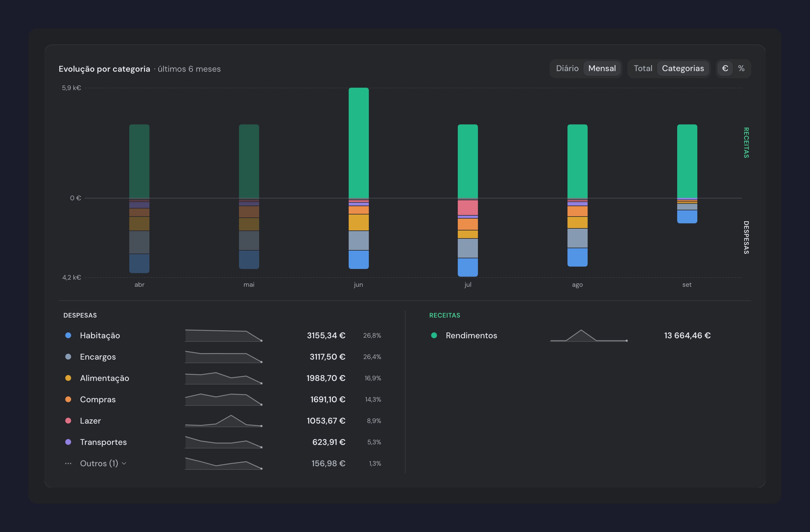Click the Encargos amount 3117,50 €

tap(327, 357)
